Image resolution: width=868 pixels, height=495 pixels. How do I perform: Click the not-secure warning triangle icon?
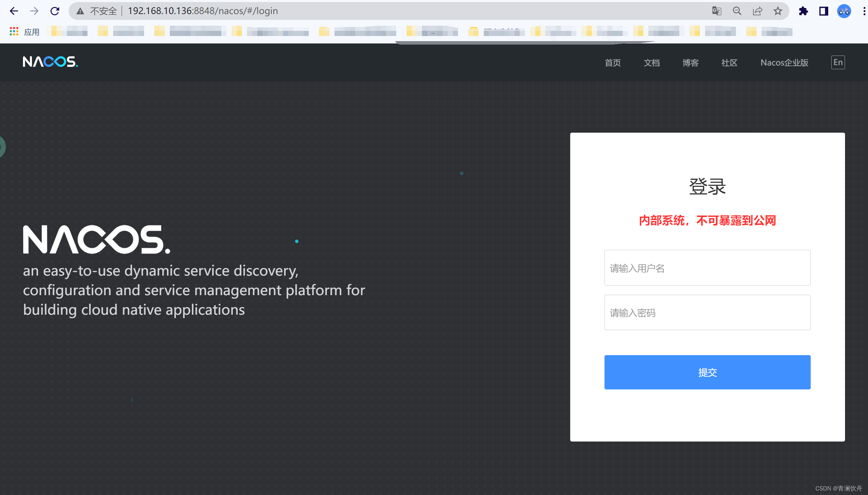tap(80, 11)
